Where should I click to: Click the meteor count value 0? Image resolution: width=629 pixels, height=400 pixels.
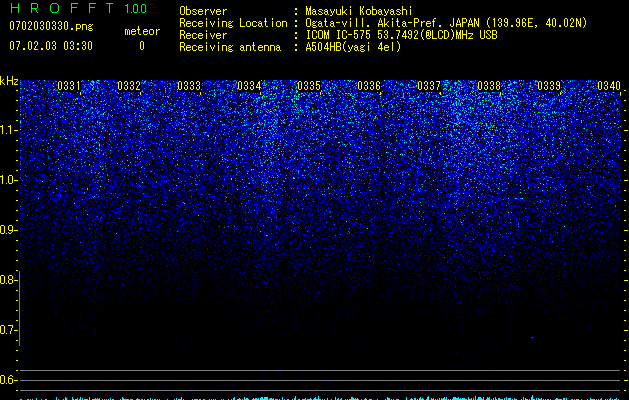(x=142, y=46)
